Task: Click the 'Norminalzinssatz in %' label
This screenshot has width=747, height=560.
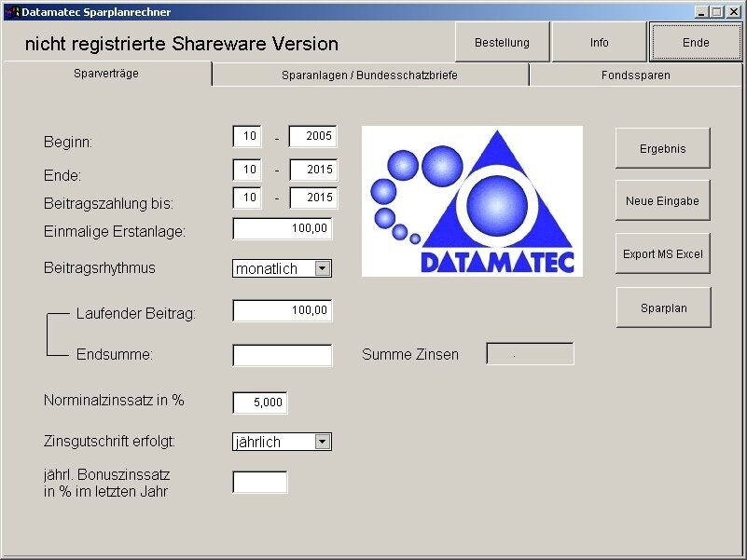Action: pos(114,400)
